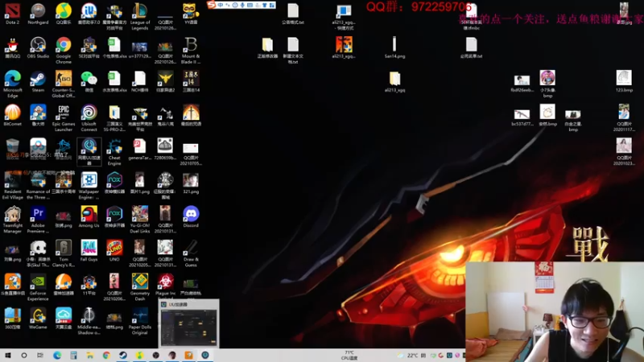644x362 pixels.
Task: Open the Windows Start button
Action: (7, 356)
